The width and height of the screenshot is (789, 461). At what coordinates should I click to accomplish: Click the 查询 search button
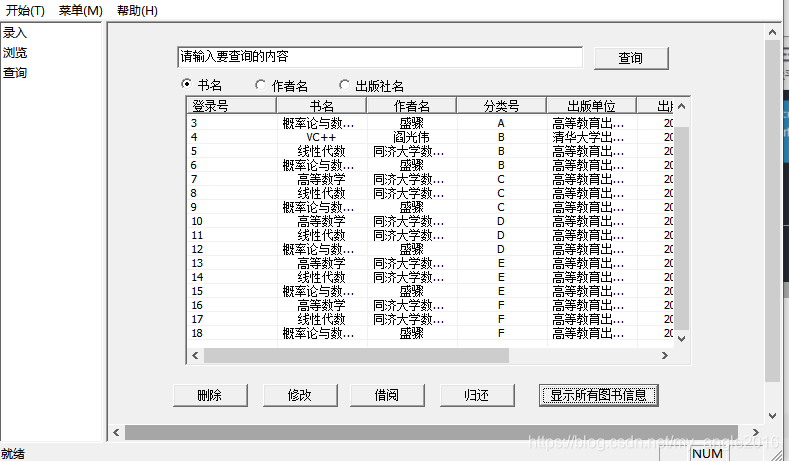pos(631,58)
